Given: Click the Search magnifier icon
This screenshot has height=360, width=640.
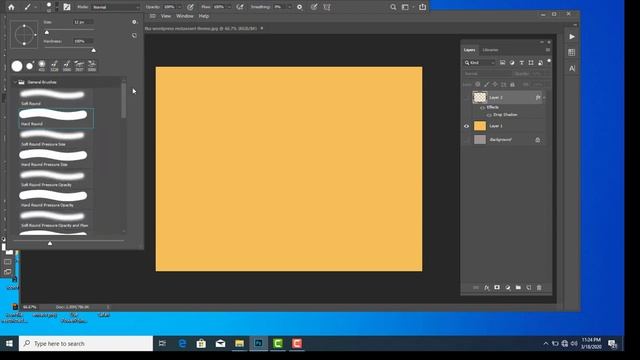Looking at the screenshot, I should (x=393, y=7).
